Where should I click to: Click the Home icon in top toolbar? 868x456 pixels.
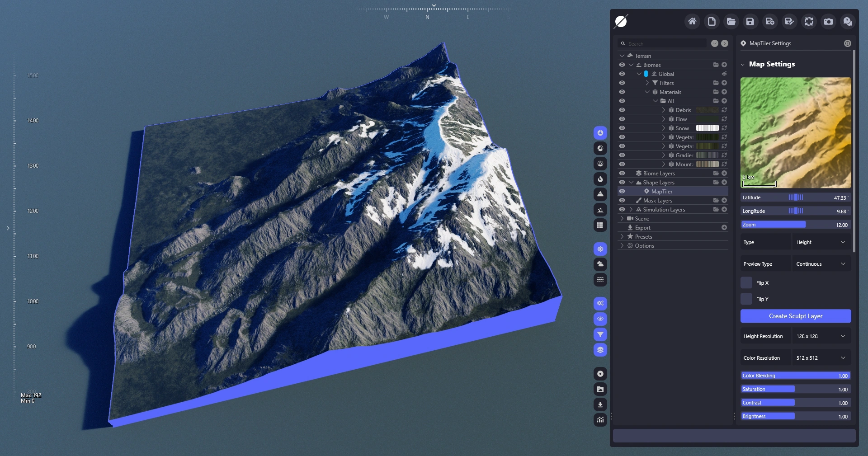(692, 22)
